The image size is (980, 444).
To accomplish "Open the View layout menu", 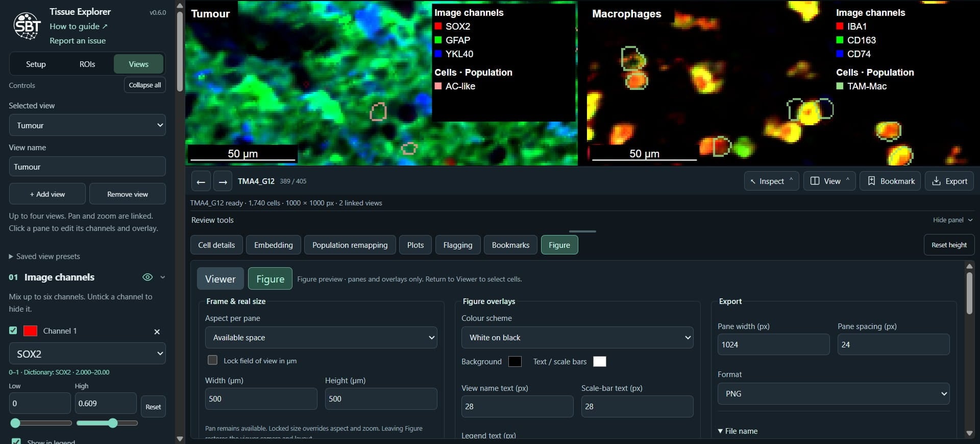I will tap(829, 181).
